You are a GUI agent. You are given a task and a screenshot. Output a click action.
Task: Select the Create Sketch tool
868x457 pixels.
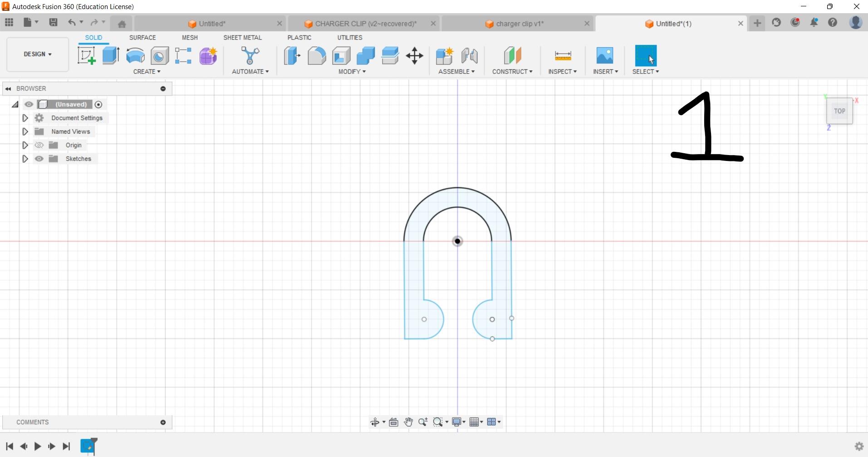[86, 55]
